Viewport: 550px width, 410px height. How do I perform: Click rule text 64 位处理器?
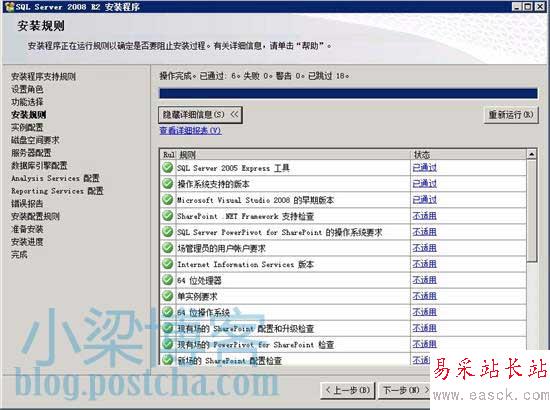(199, 280)
